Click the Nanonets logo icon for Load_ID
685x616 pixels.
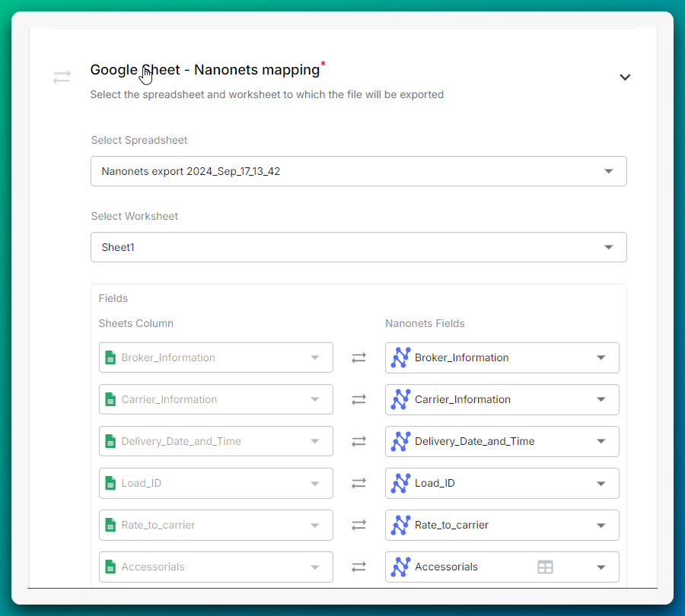click(400, 483)
